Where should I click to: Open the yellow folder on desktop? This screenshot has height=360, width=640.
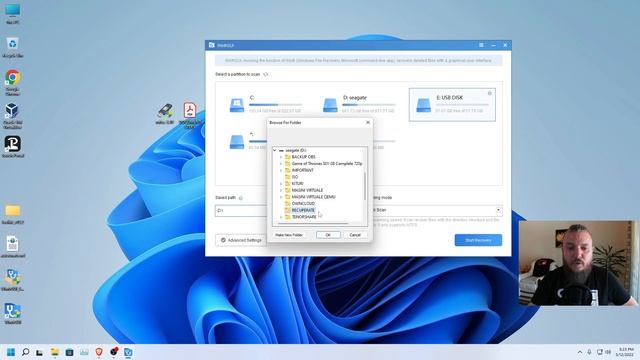click(x=13, y=214)
